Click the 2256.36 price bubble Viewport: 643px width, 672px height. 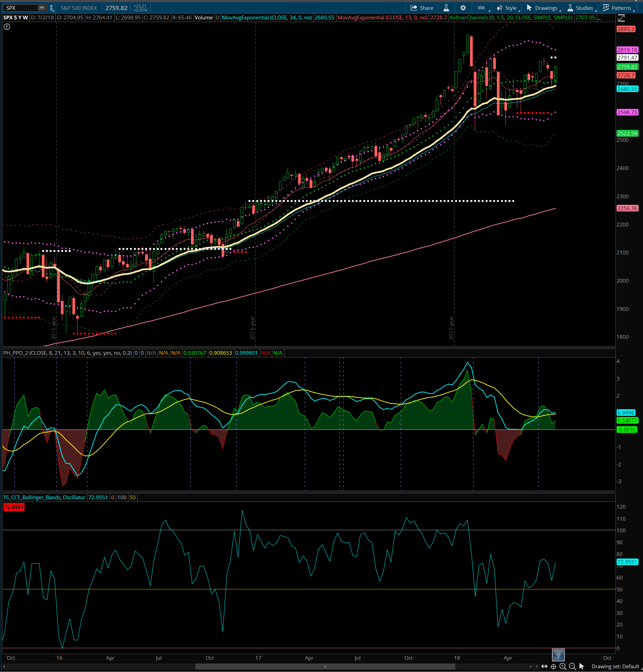(x=627, y=208)
